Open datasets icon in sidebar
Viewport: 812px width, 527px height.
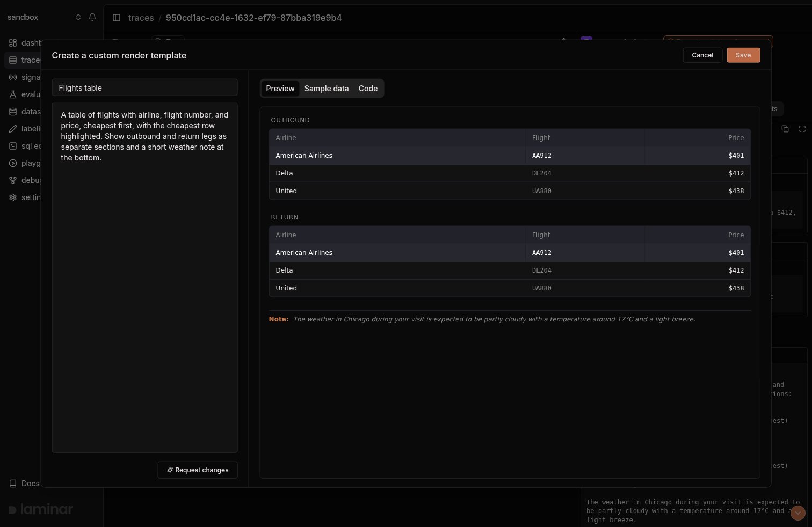(x=13, y=112)
